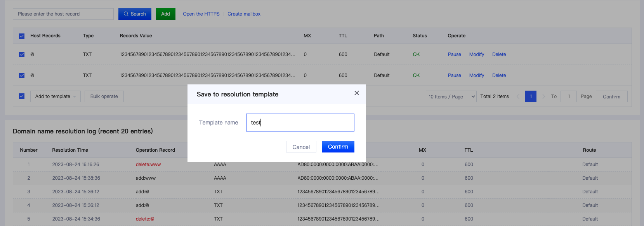The width and height of the screenshot is (644, 226).
Task: Delete the second TXT record
Action: (x=499, y=75)
